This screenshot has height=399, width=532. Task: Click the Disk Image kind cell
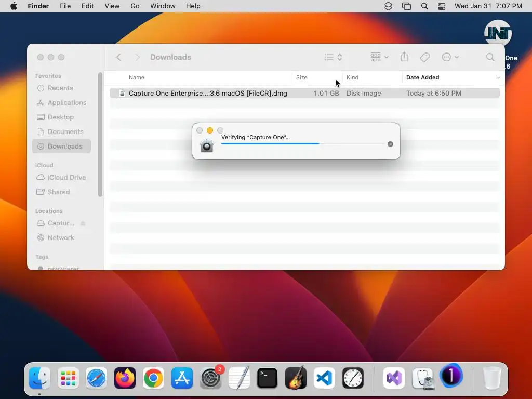(364, 93)
